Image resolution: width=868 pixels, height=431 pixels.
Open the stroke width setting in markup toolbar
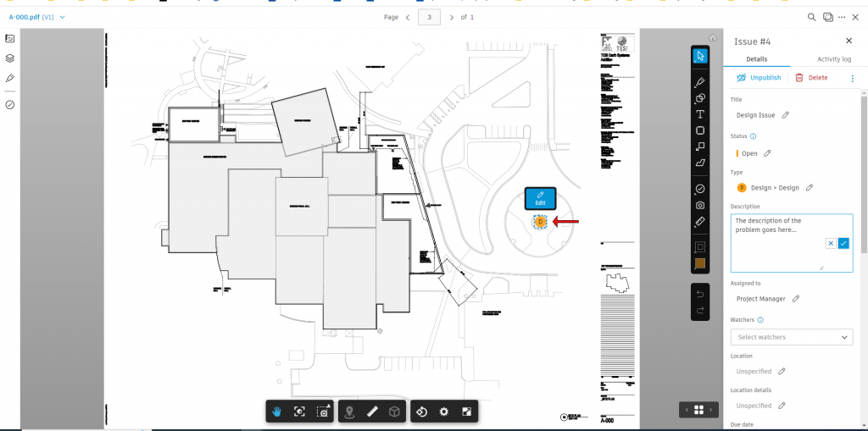[x=700, y=247]
